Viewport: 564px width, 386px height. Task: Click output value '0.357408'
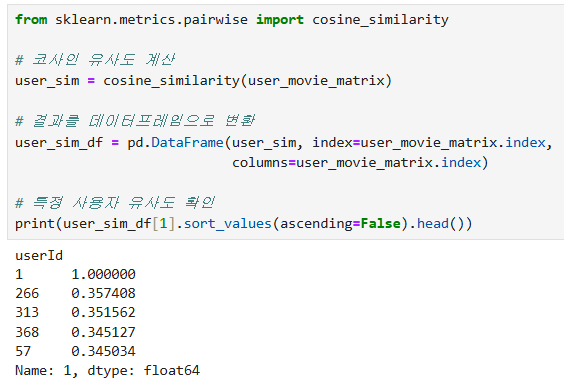103,294
